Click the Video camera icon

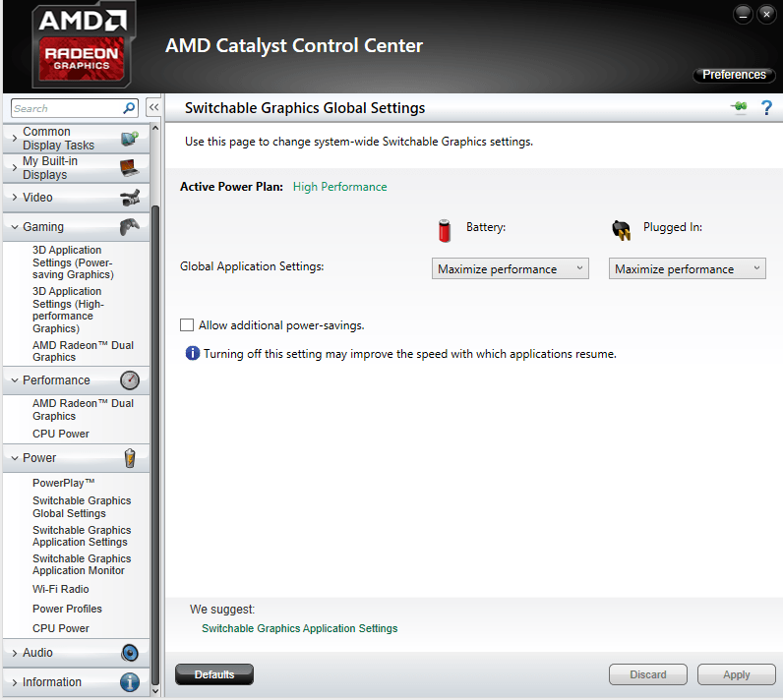pos(130,198)
